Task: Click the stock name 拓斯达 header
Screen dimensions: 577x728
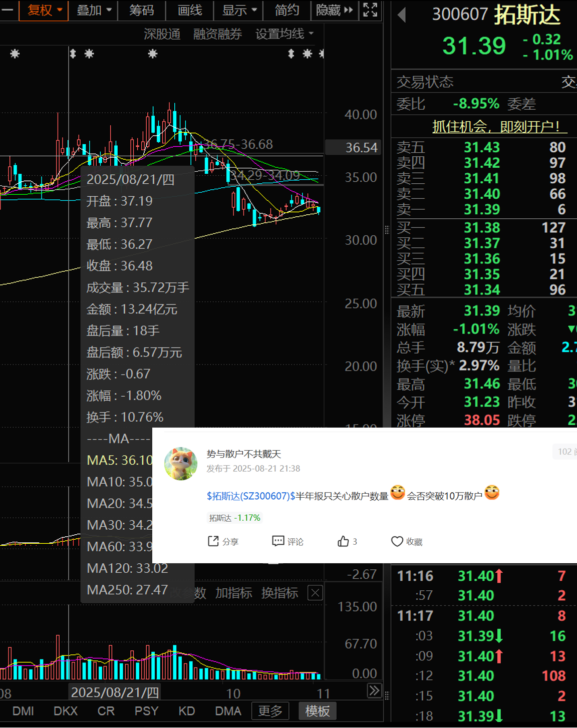Action: click(527, 15)
